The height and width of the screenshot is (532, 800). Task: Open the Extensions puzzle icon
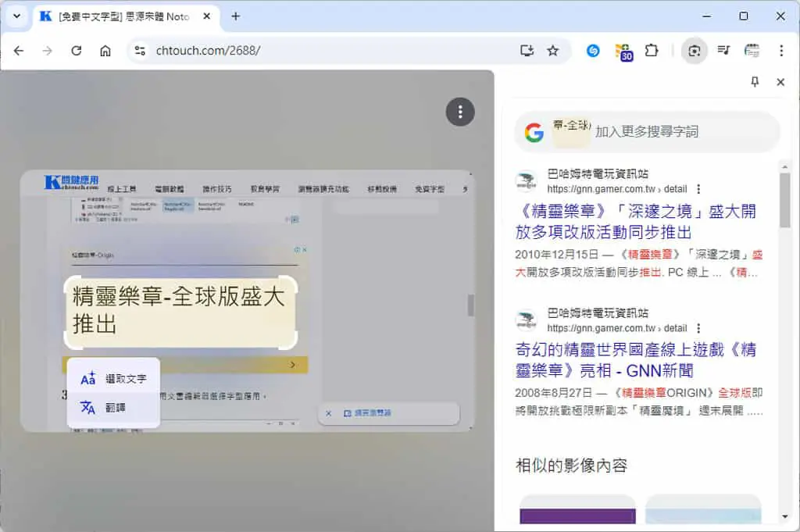point(651,51)
